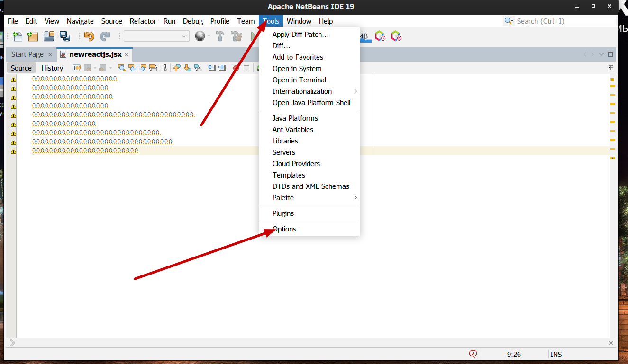628x364 pixels.
Task: Click the Next Bookmark icon
Action: pyautogui.click(x=187, y=68)
